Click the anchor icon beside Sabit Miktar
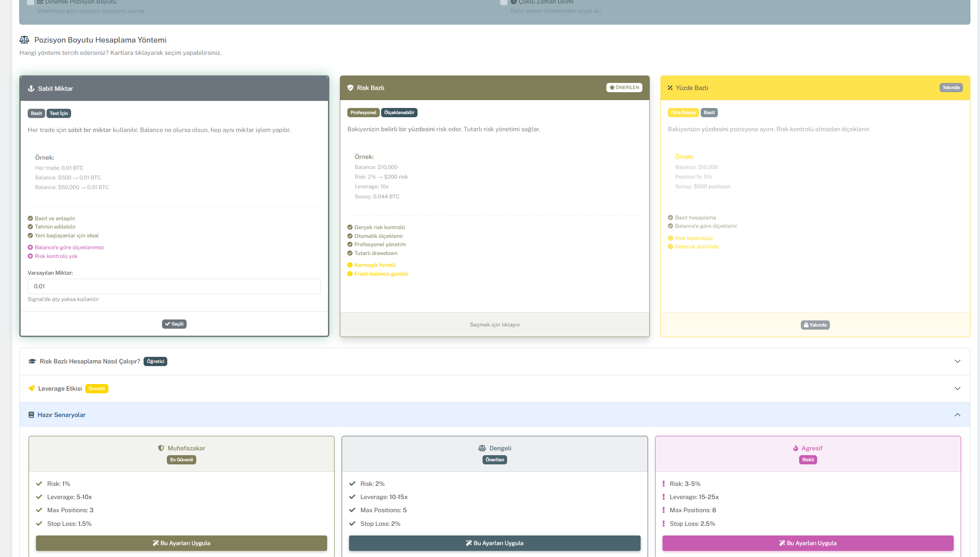980x557 pixels. 31,89
